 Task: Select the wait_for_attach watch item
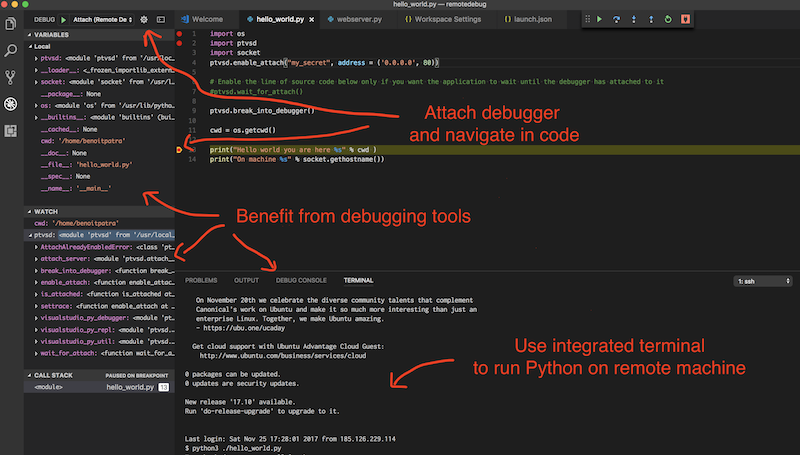point(99,353)
